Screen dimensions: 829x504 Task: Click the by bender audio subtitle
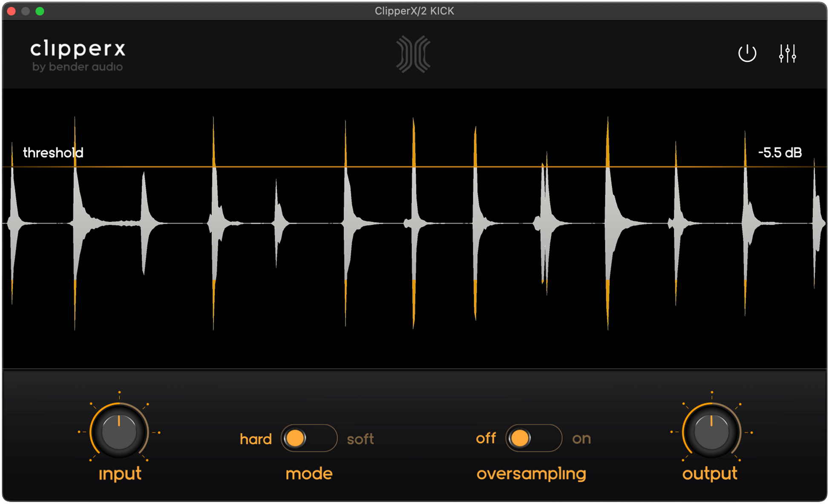[78, 67]
